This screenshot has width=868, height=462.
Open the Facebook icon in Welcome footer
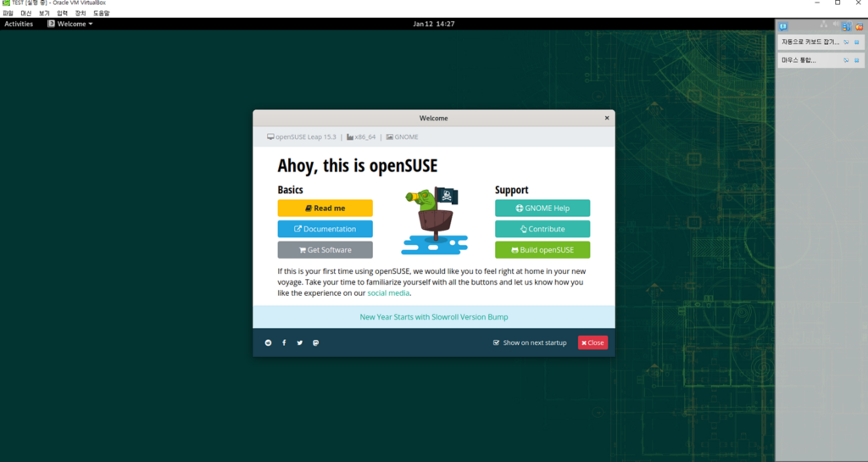point(284,343)
